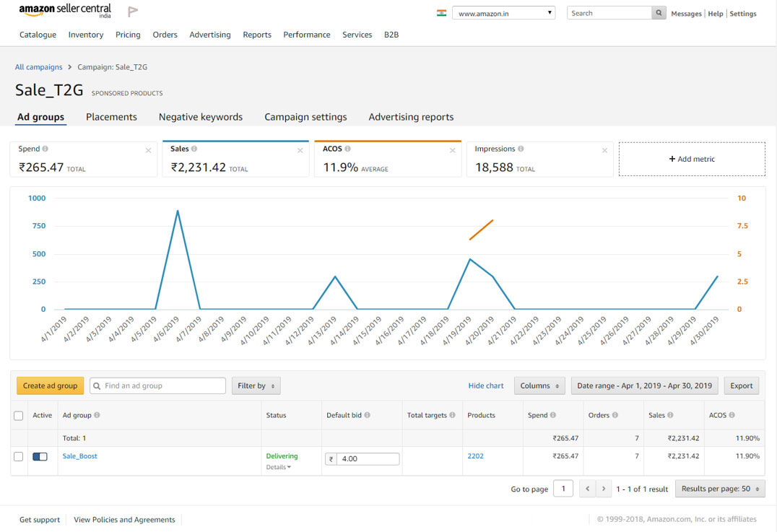
Task: Toggle the Sale_Boost active switch
Action: (40, 457)
